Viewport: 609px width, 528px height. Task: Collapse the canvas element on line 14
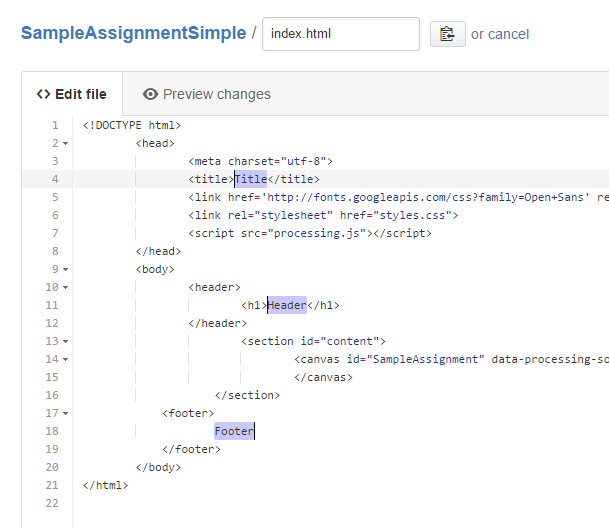tap(65, 360)
